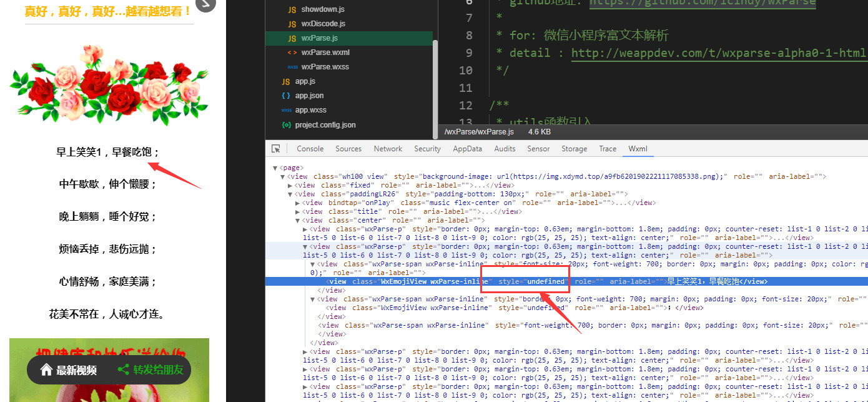Click the angle-bracket icon beside wxParse.wxml

292,53
